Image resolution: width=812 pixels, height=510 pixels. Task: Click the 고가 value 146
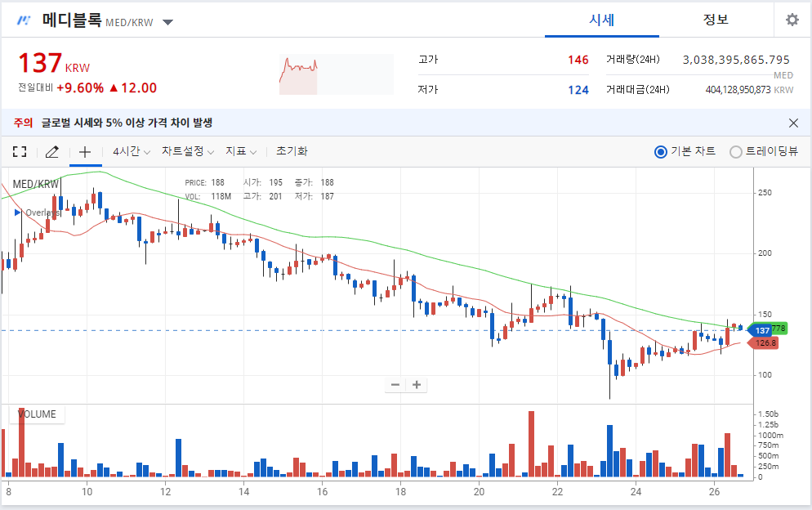578,60
